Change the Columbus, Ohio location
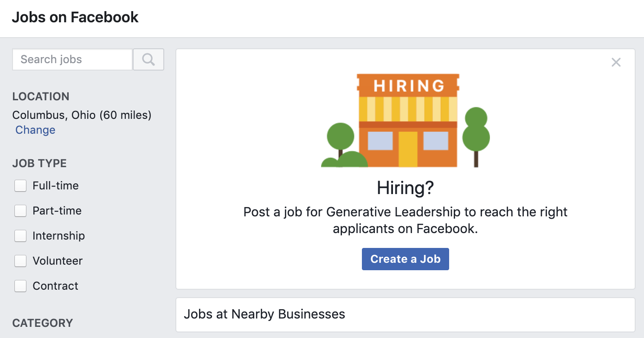This screenshot has height=338, width=644. (35, 130)
